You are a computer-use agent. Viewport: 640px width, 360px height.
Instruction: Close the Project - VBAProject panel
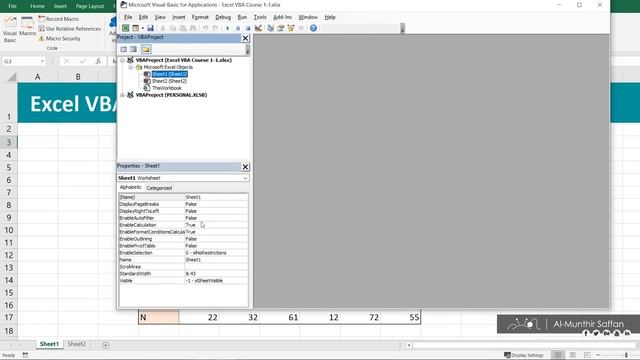coord(245,38)
